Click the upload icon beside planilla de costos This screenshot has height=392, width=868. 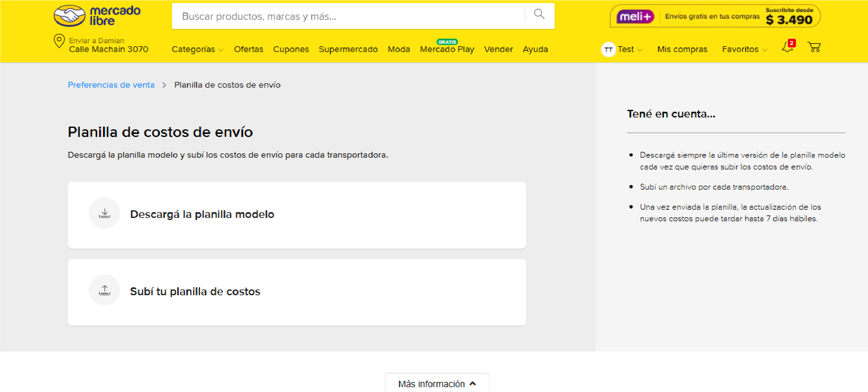pos(105,290)
